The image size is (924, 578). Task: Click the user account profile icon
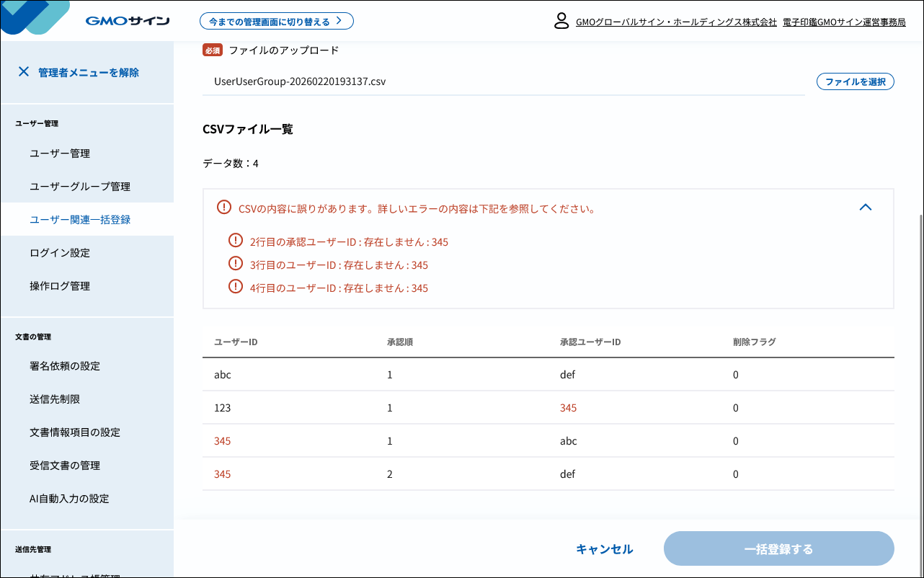point(561,21)
